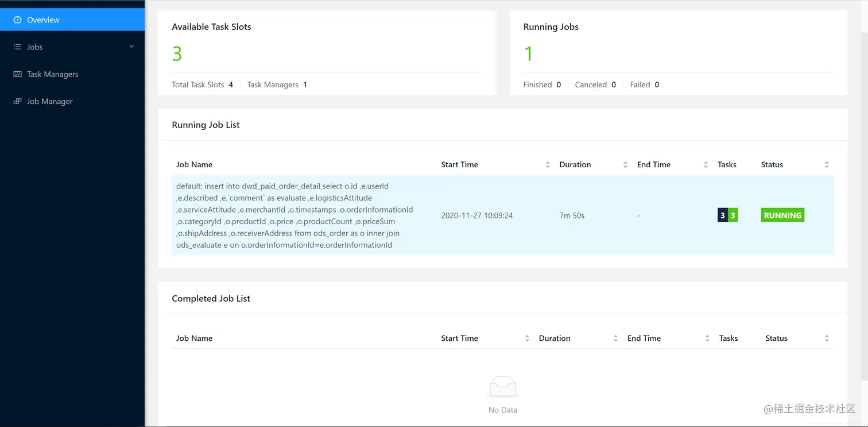Sort completed jobs by Status arrows

coord(827,338)
